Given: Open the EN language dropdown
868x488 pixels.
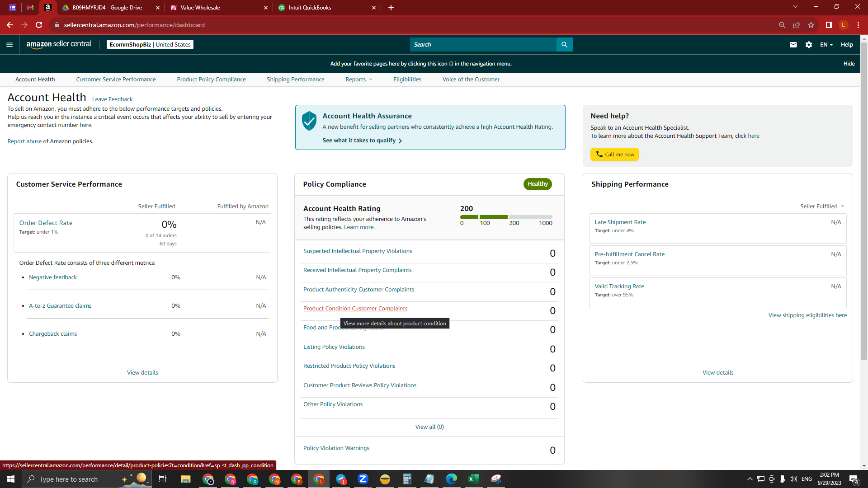Looking at the screenshot, I should [x=826, y=45].
